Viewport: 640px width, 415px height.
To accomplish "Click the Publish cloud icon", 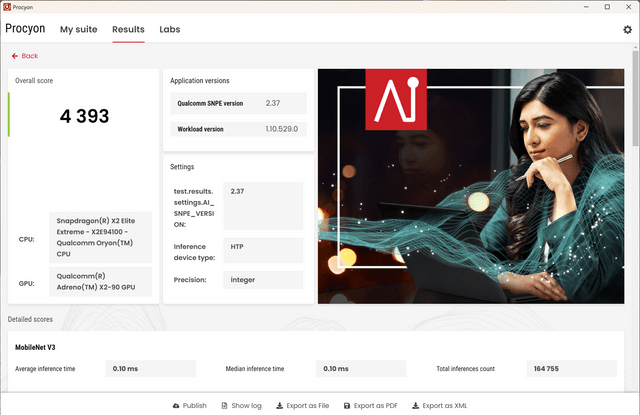I will [176, 406].
